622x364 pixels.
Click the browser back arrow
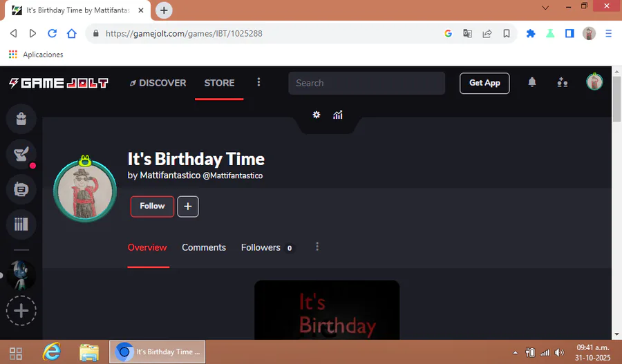point(14,33)
